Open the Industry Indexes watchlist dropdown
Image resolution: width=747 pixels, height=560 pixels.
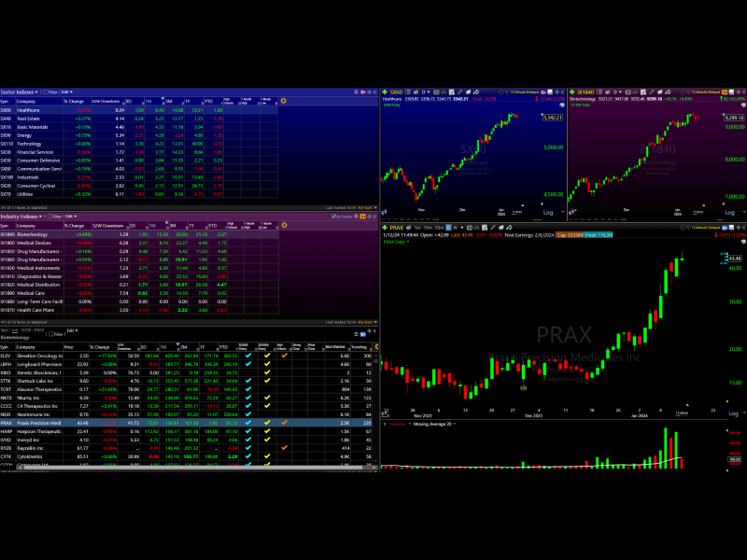click(x=21, y=217)
